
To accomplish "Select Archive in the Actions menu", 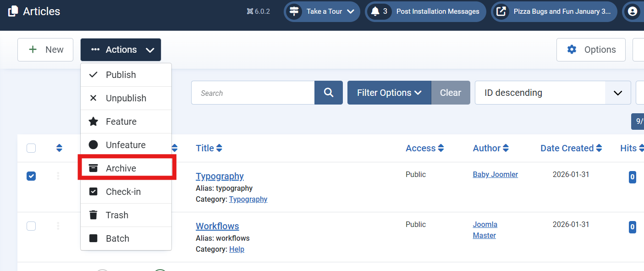I will tap(126, 168).
